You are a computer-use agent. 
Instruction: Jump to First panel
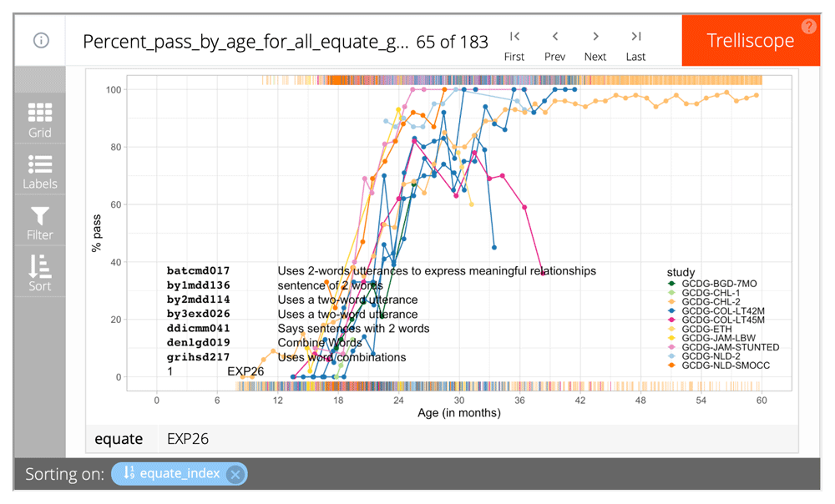click(x=514, y=44)
